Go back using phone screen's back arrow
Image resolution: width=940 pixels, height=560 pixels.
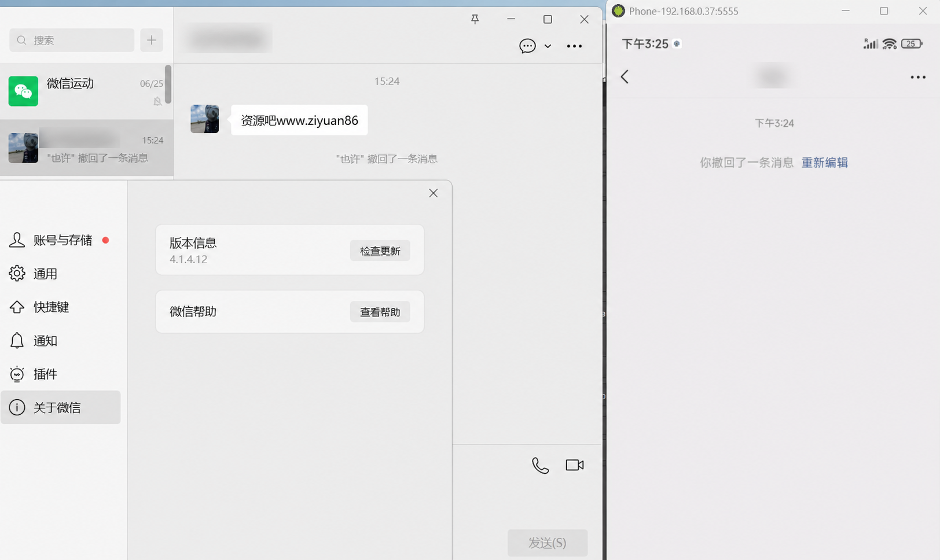click(625, 76)
